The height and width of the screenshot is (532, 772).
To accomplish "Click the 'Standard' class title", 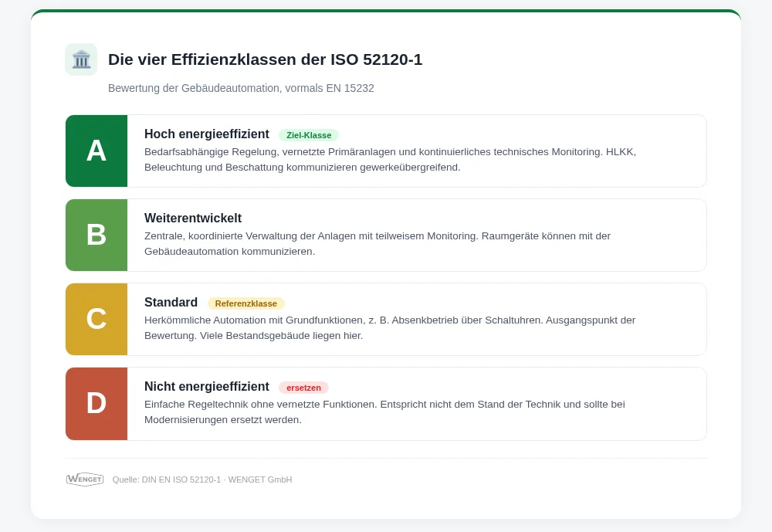I will click(x=171, y=303).
